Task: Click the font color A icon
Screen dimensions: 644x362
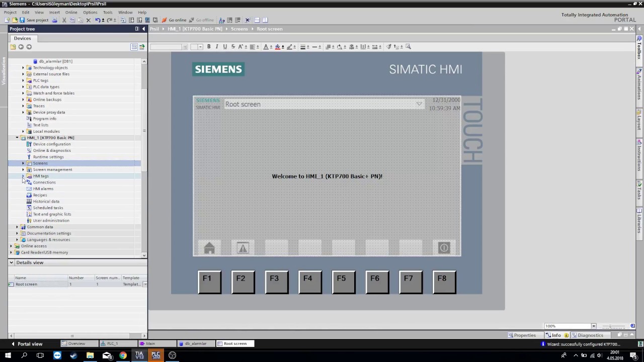Action: (267, 47)
